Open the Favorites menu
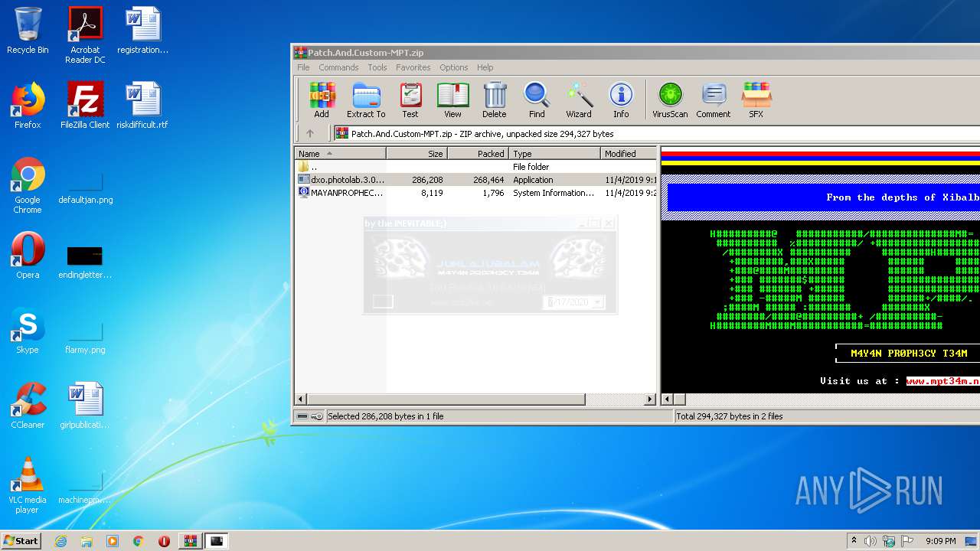 (413, 67)
